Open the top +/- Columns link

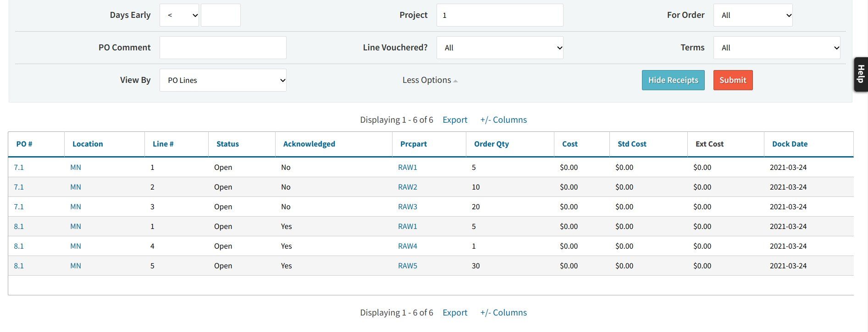tap(503, 120)
